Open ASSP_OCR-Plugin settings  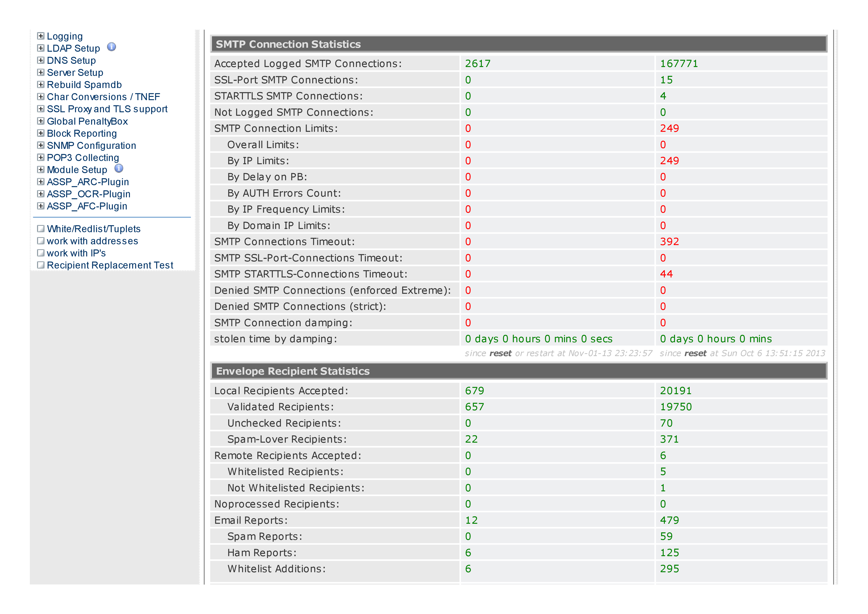coord(88,194)
